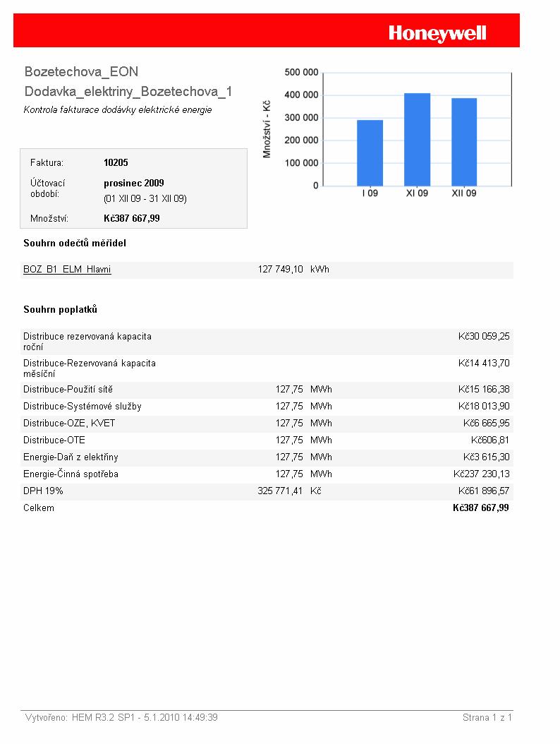Select the XI 09 bar in the chart
Viewport: 560px width, 744px height.
click(418, 140)
